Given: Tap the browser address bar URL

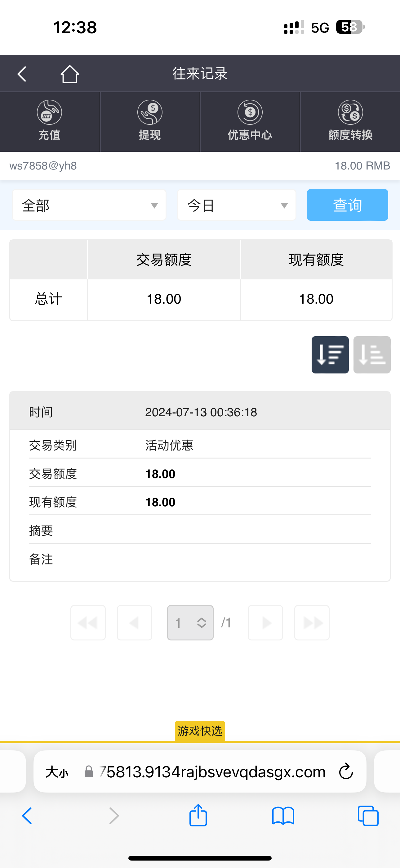Looking at the screenshot, I should (212, 772).
